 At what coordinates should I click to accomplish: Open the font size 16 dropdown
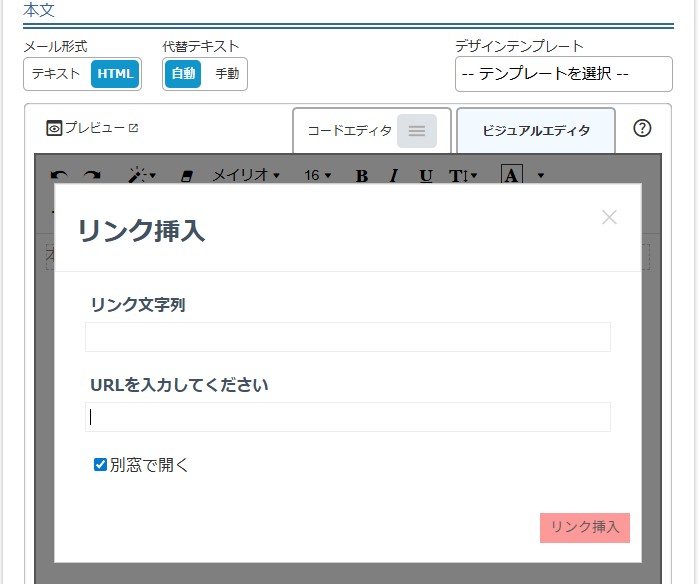pyautogui.click(x=318, y=176)
